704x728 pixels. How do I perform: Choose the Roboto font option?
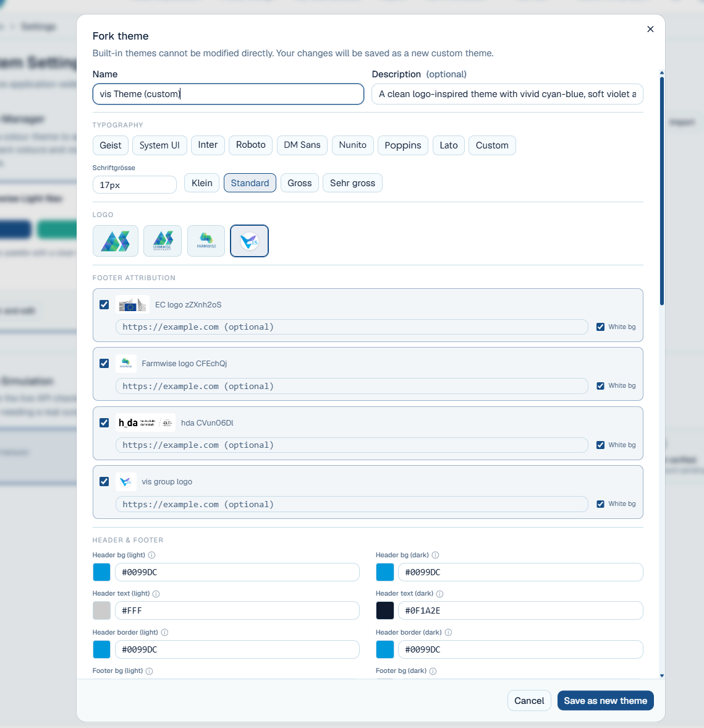(x=250, y=145)
